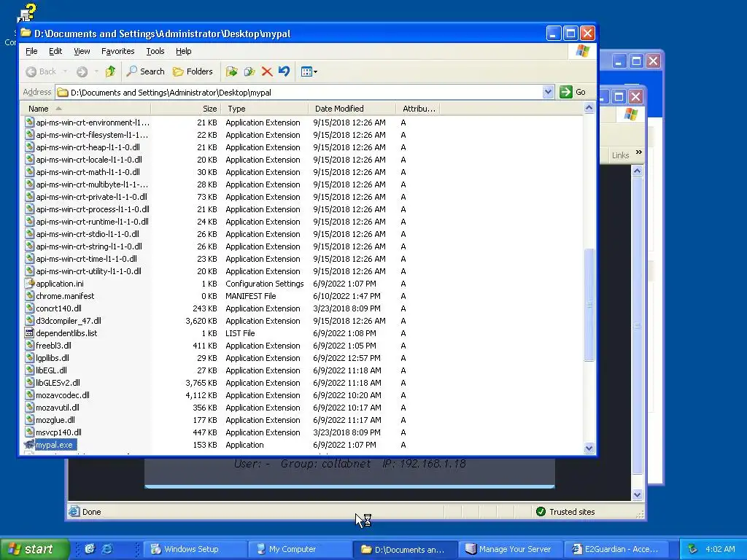
Task: Click the Forward navigation arrow
Action: coord(82,71)
